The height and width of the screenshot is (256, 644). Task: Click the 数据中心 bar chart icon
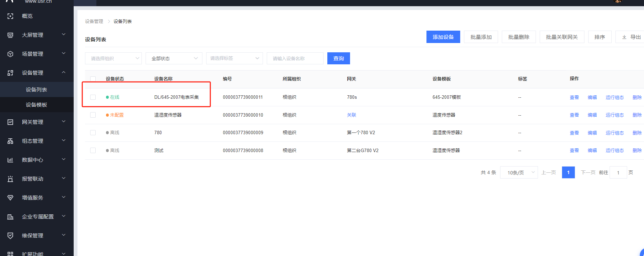coord(10,160)
